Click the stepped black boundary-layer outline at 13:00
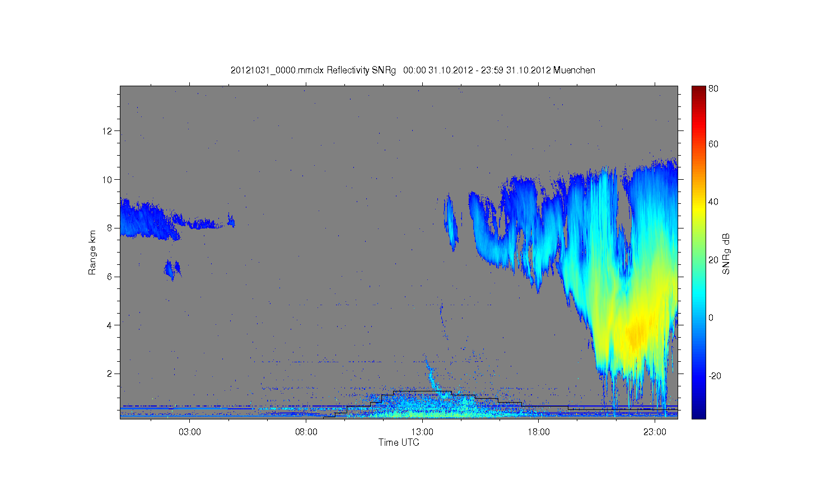The height and width of the screenshot is (504, 840). click(x=423, y=391)
